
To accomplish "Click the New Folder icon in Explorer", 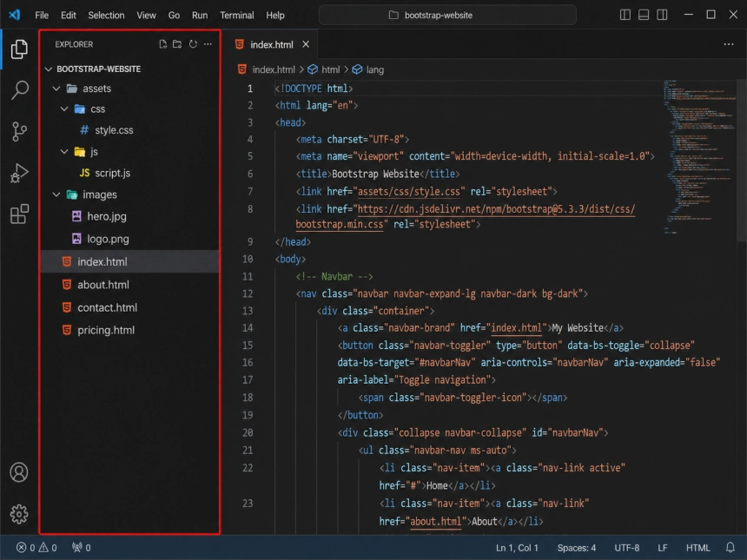I will click(177, 44).
